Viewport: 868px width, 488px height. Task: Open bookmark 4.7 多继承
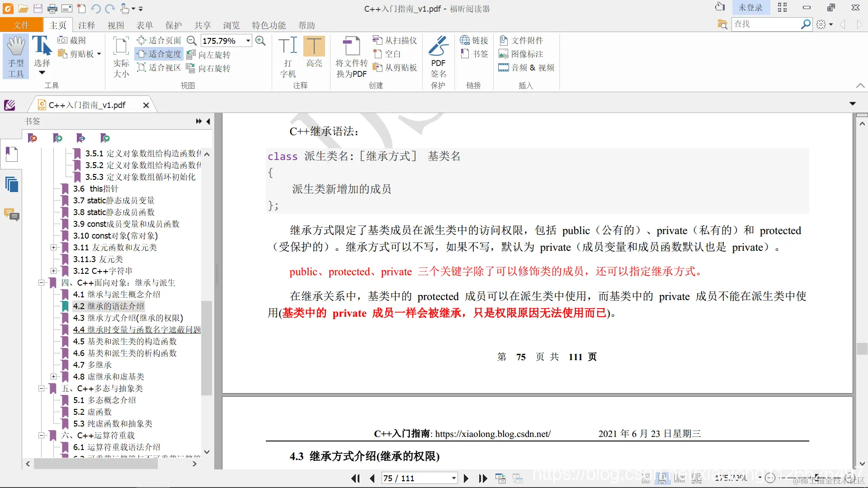pyautogui.click(x=92, y=365)
